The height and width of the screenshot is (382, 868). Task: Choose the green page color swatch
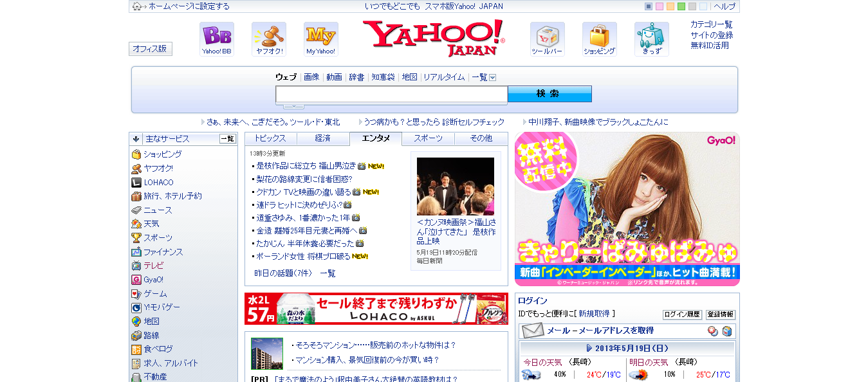[681, 6]
